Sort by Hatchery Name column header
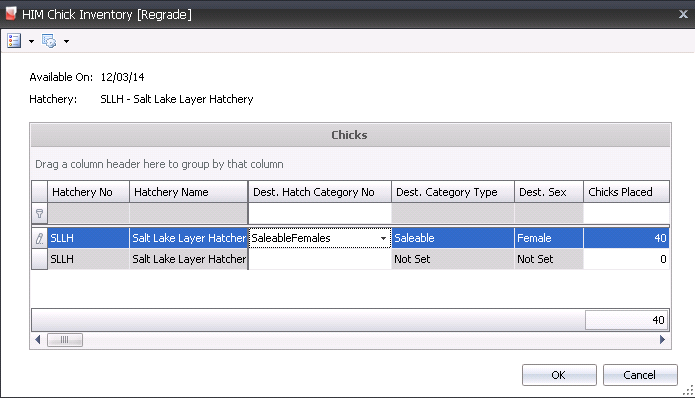This screenshot has width=695, height=398. [x=188, y=192]
